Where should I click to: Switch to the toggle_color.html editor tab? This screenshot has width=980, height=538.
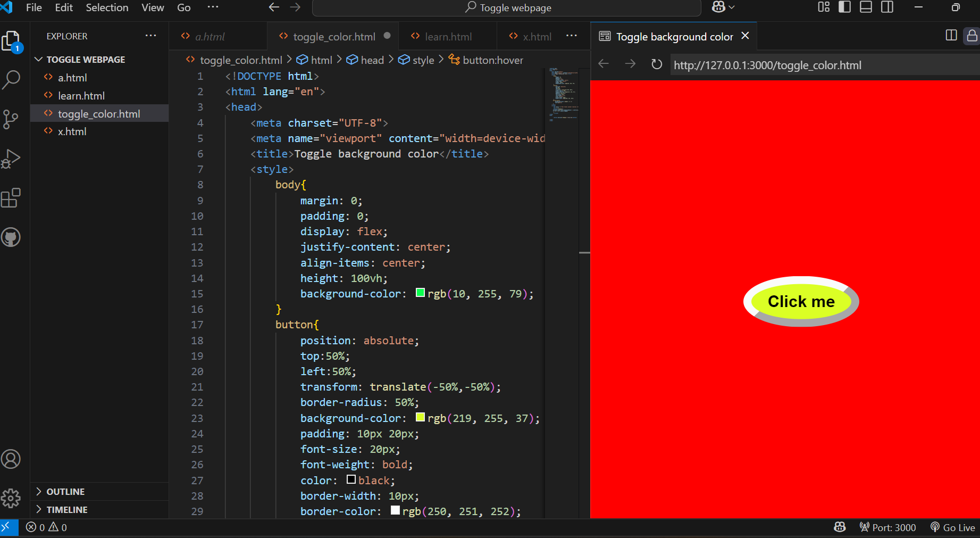334,36
